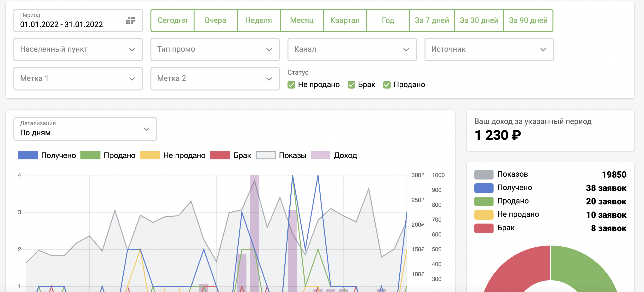This screenshot has width=644, height=292.
Task: Hide the yellow Не продано chart series
Action: [x=150, y=155]
